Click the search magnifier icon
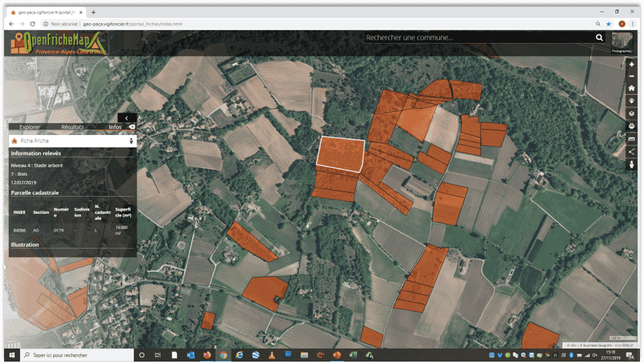Viewport: 644px width, 363px height. point(599,38)
